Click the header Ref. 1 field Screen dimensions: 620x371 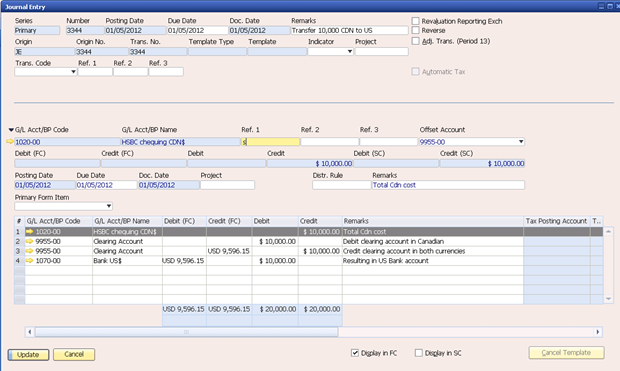[95, 72]
